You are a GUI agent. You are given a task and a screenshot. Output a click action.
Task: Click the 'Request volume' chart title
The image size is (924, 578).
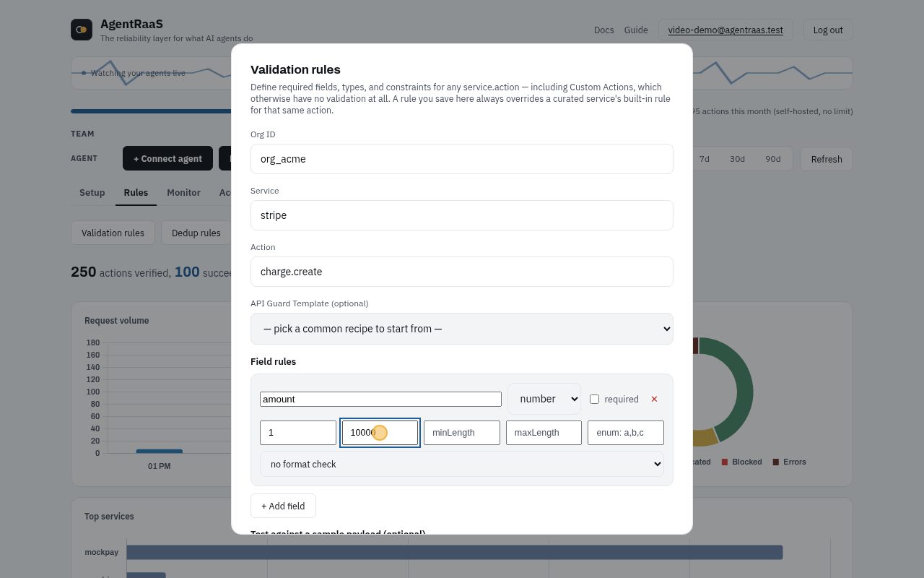click(x=117, y=321)
